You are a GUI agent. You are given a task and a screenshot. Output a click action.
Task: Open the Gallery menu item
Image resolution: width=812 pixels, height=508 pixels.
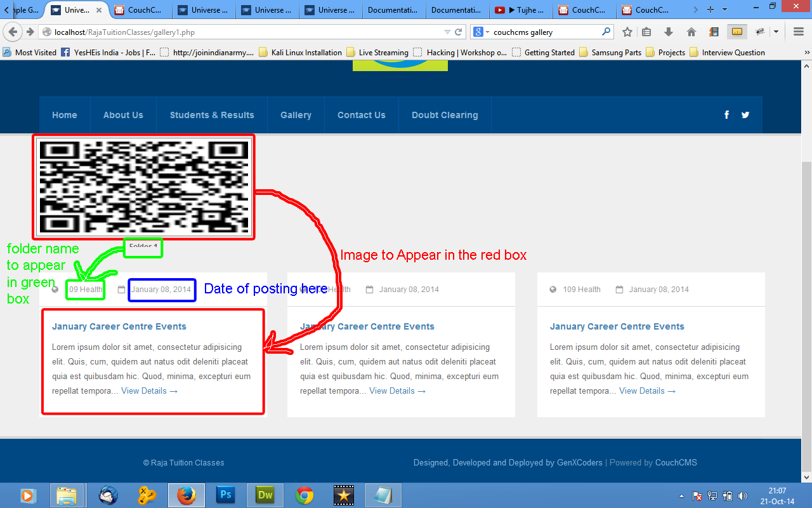[296, 115]
